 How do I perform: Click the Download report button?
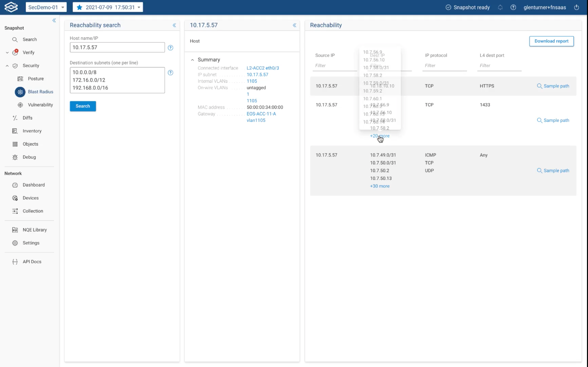coord(551,41)
